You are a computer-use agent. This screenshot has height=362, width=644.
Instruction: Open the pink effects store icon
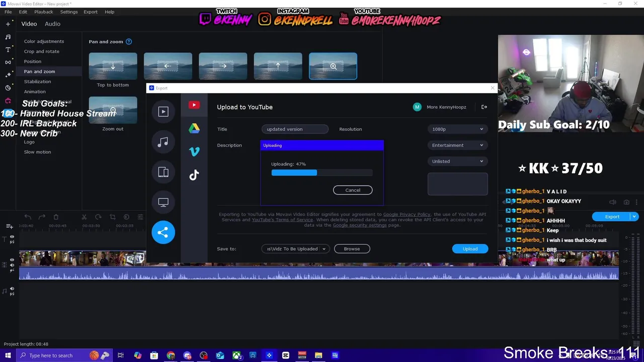coord(8,101)
